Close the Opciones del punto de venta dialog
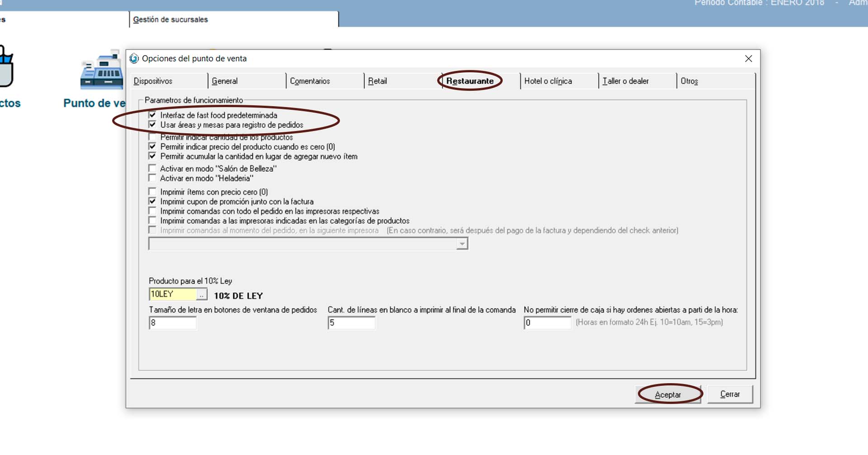The image size is (868, 455). [x=749, y=59]
